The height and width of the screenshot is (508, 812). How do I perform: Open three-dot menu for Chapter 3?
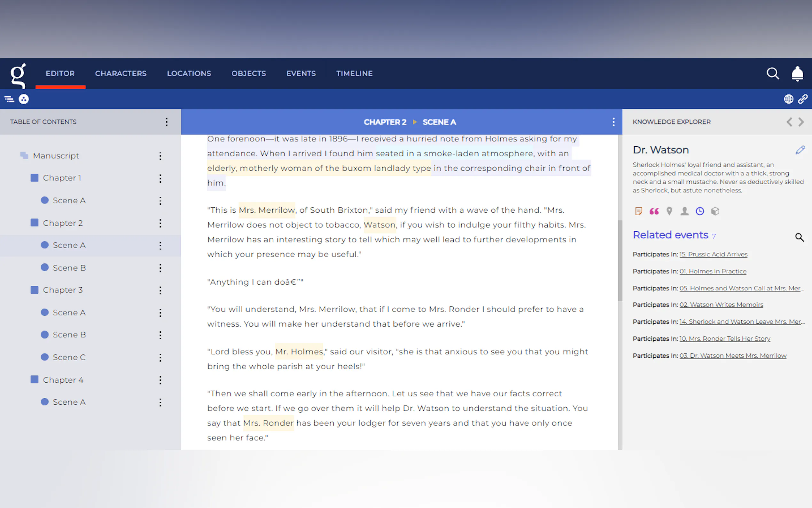160,290
